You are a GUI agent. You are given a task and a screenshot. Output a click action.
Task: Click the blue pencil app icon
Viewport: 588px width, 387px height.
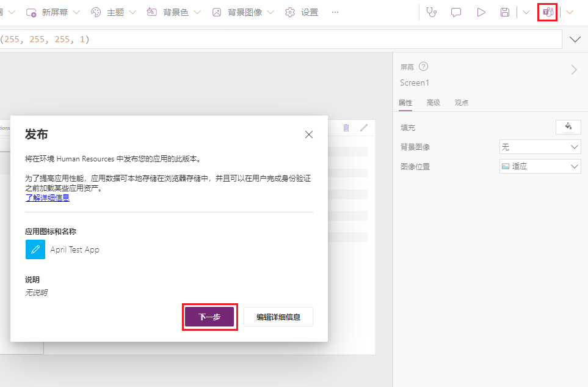pyautogui.click(x=35, y=249)
